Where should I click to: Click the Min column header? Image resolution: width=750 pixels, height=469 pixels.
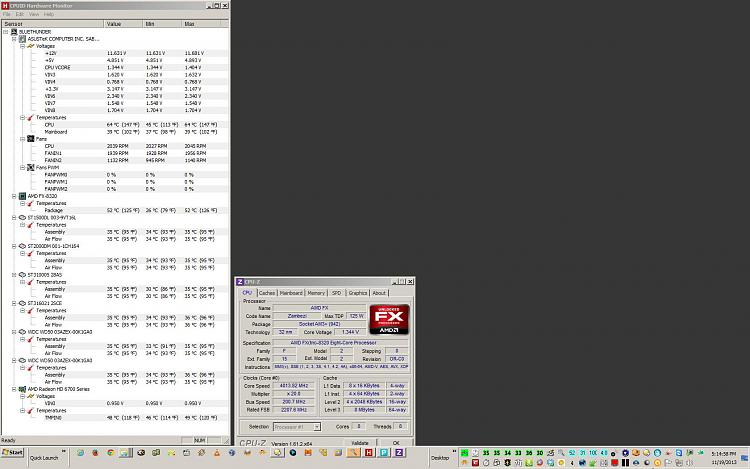click(x=162, y=23)
